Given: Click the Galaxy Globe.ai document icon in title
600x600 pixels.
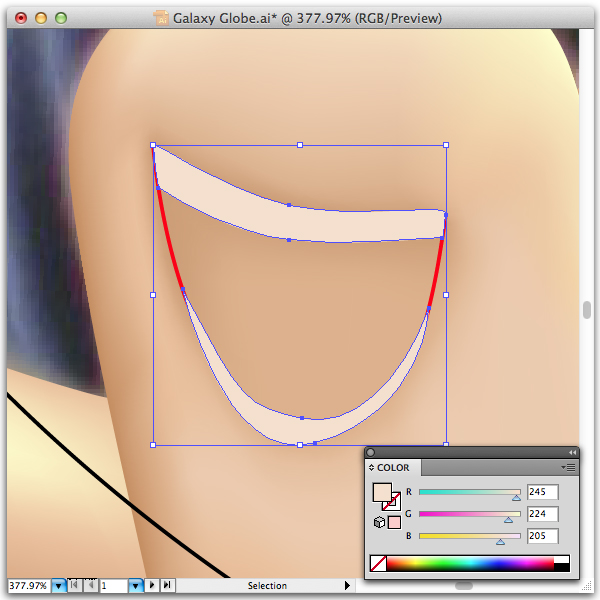Looking at the screenshot, I should point(161,18).
